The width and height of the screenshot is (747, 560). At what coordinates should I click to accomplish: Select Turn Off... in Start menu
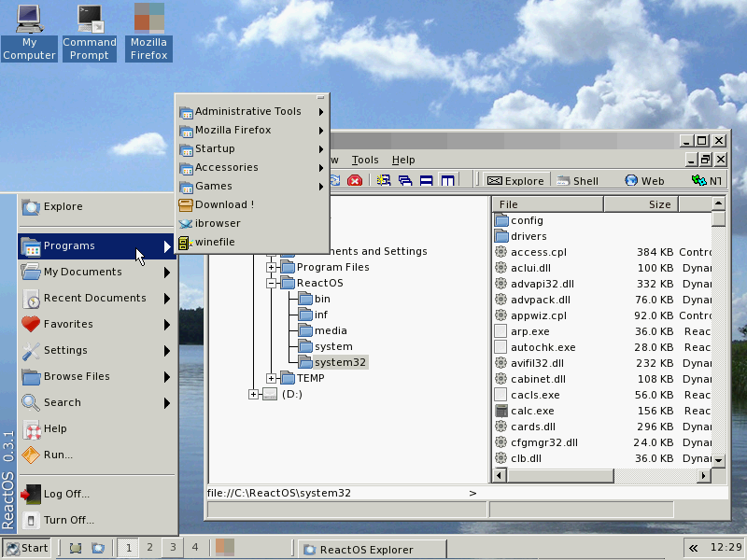click(96, 521)
